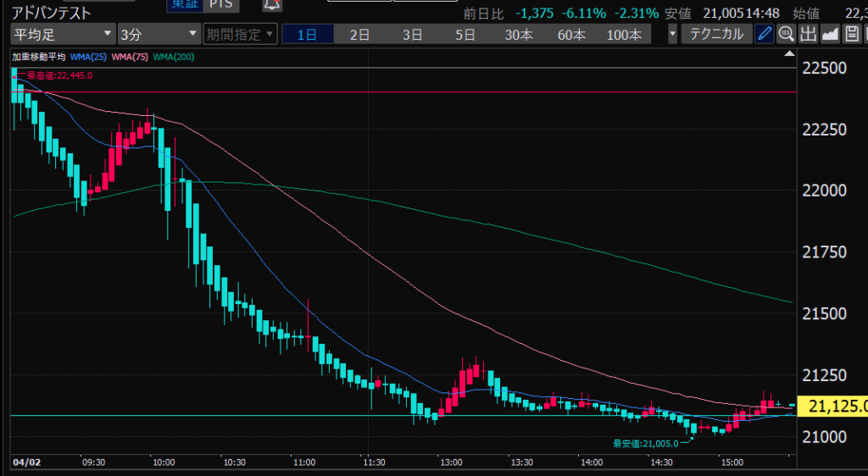Click the area chart icon
Screen dimensions: 868x476
pos(830,34)
